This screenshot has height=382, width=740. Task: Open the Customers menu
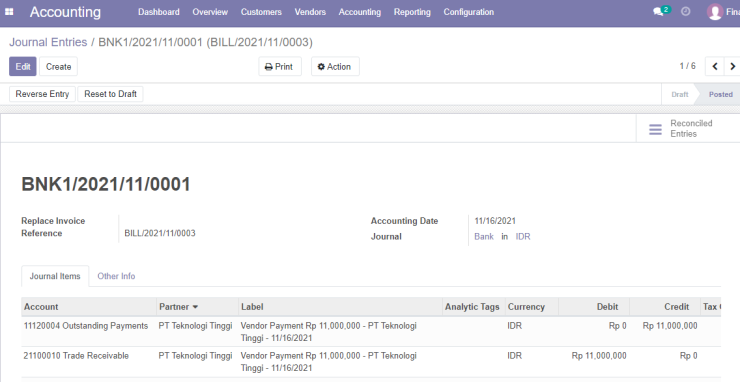click(x=261, y=12)
